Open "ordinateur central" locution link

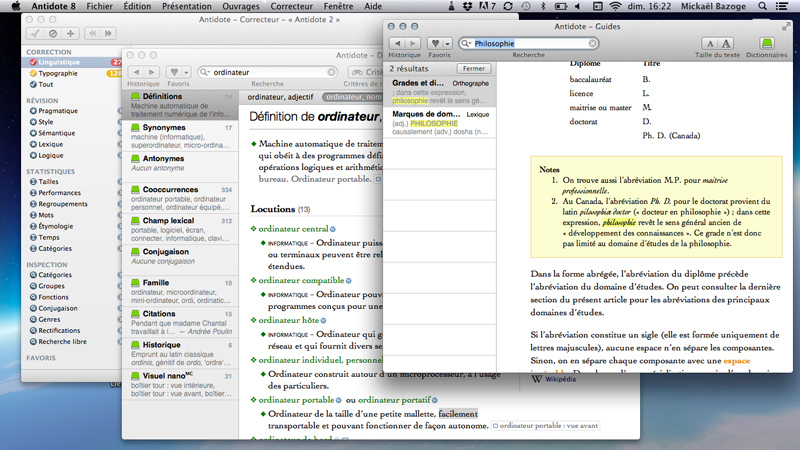(293, 229)
